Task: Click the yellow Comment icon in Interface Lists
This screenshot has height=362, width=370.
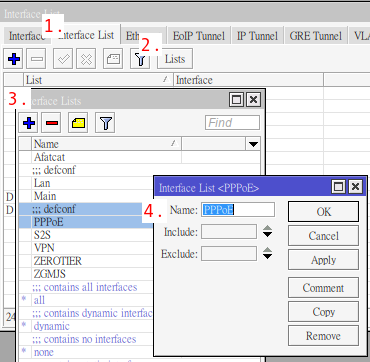Action: click(x=78, y=123)
